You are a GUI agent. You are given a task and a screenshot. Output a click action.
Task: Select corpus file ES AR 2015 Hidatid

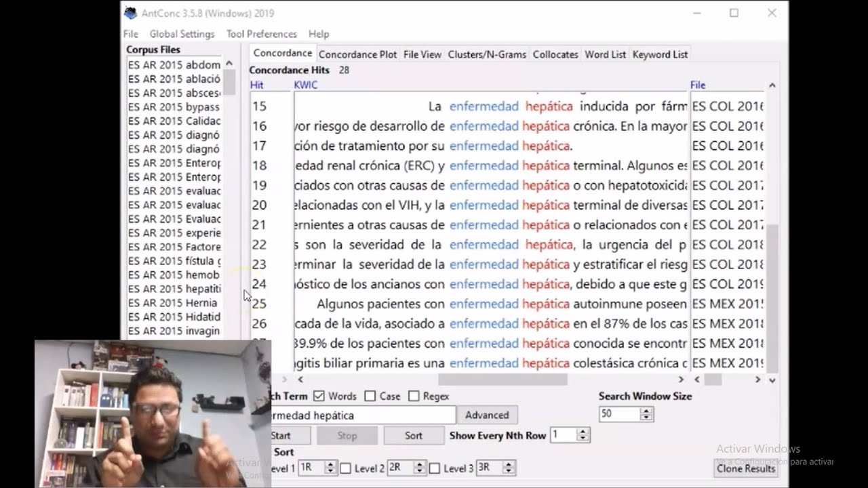pyautogui.click(x=174, y=317)
